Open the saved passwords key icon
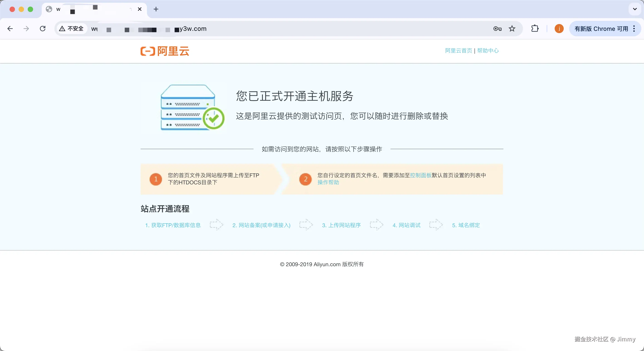 (497, 29)
